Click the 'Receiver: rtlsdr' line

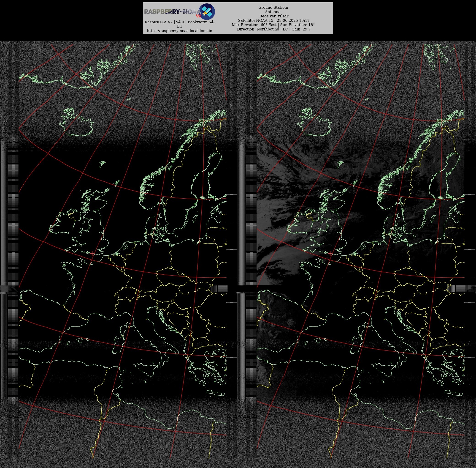tap(274, 16)
